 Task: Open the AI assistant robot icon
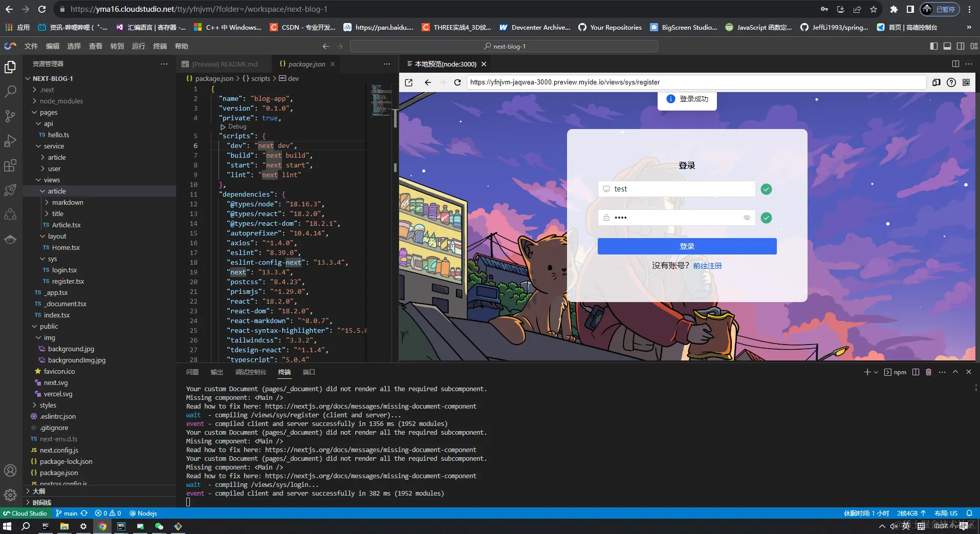click(10, 239)
